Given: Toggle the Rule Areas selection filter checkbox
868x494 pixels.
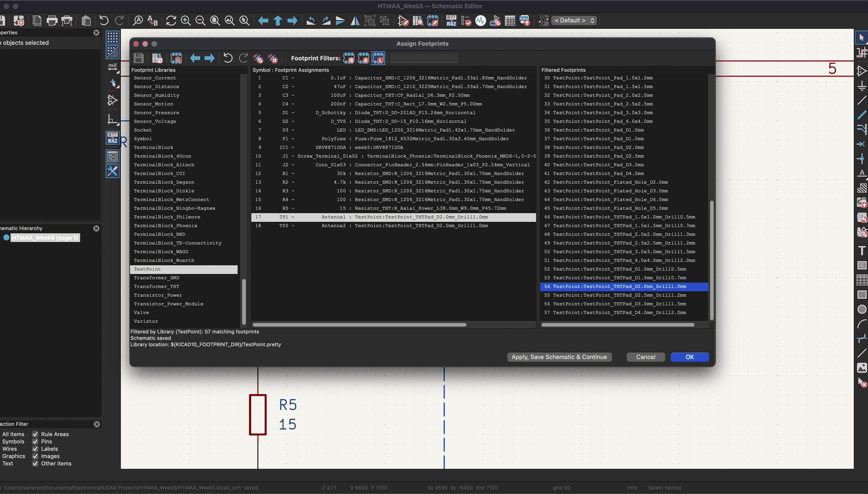Looking at the screenshot, I should coord(35,434).
